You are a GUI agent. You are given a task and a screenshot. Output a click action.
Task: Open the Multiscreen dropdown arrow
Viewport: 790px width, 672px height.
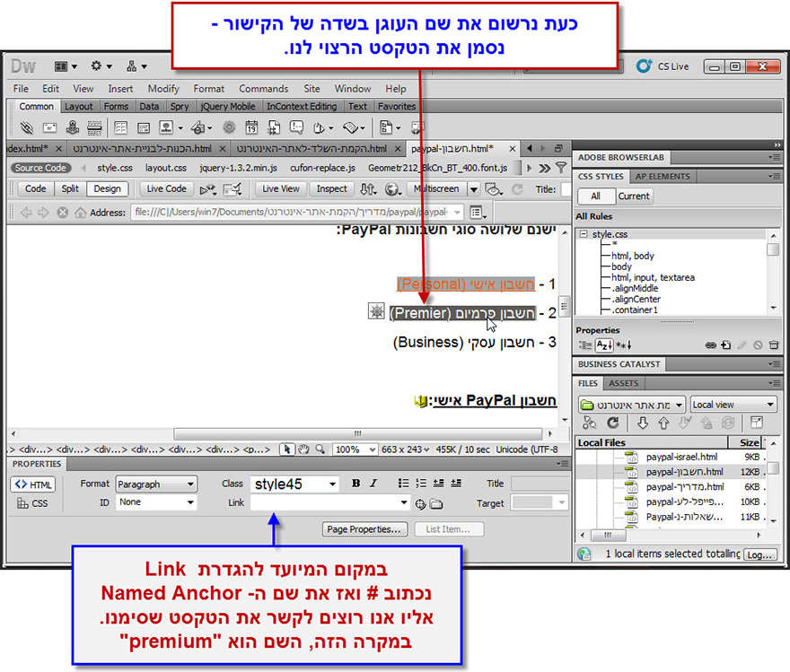coord(474,189)
